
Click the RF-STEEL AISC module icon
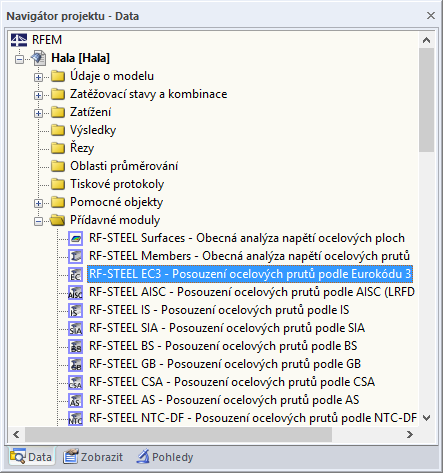[x=76, y=292]
